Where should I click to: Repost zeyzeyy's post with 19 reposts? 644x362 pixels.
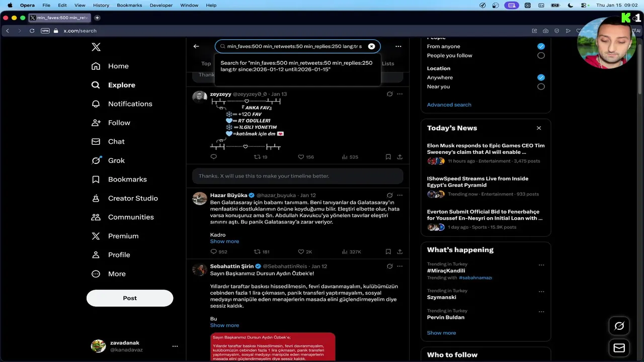(x=260, y=157)
